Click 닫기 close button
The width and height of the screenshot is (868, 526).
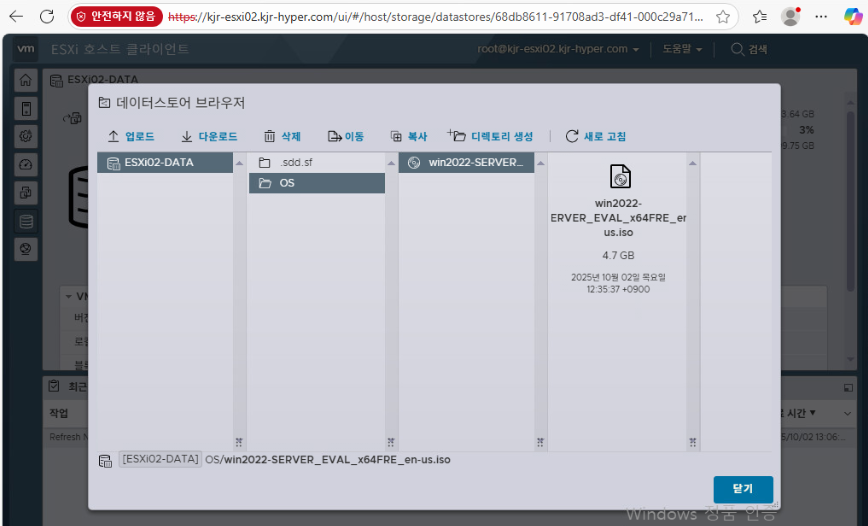coord(743,489)
